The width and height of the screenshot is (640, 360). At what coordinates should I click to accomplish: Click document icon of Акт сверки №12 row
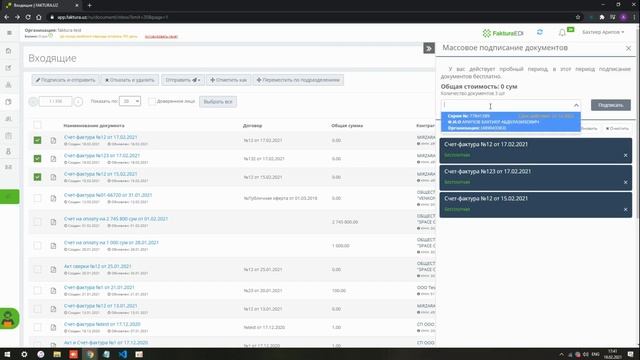tap(53, 269)
